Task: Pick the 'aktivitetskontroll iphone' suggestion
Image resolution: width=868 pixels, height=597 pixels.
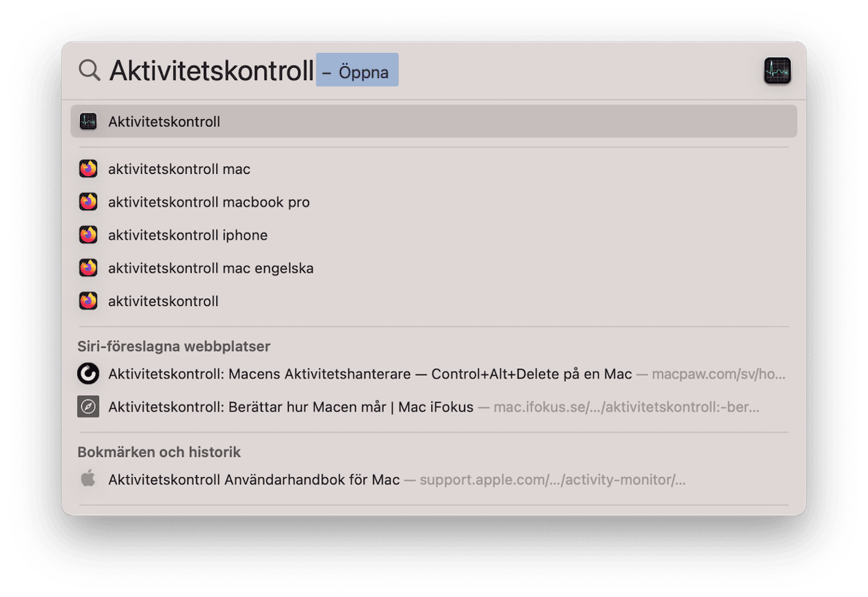Action: [x=188, y=235]
